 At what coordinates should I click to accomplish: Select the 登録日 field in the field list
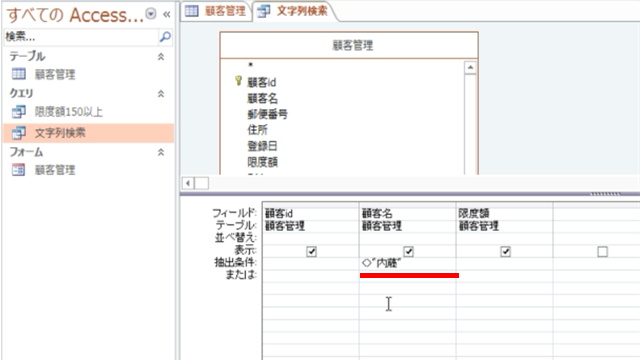coord(262,146)
